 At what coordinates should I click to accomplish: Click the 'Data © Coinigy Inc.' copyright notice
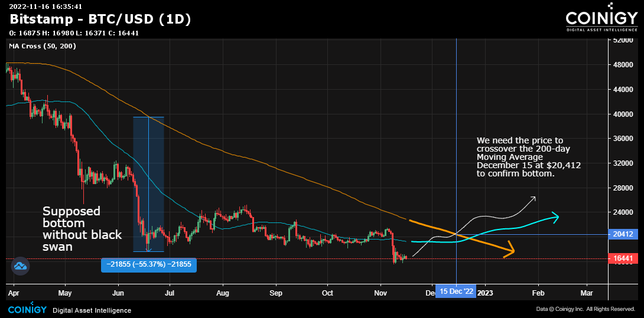pyautogui.click(x=586, y=309)
